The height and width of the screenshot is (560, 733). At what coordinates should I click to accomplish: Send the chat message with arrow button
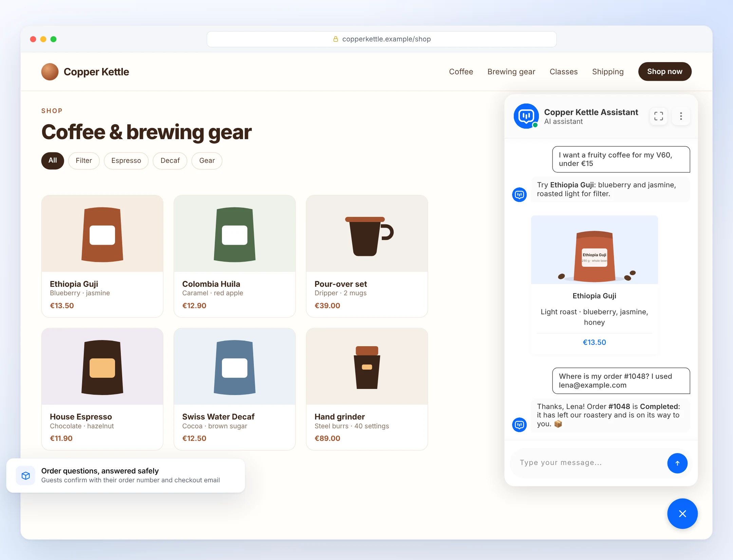(x=677, y=463)
